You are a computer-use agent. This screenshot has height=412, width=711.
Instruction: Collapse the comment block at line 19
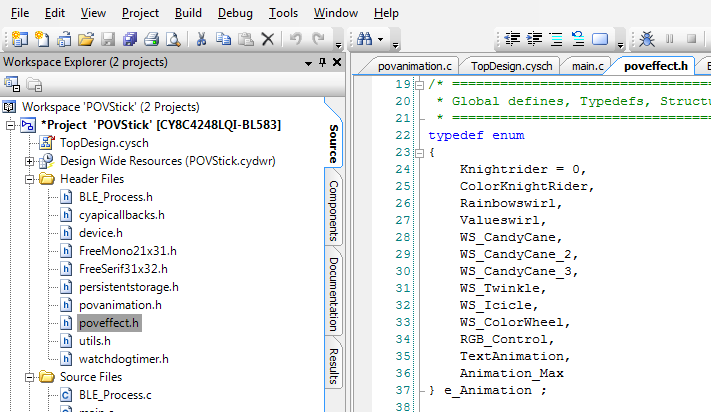(x=420, y=85)
